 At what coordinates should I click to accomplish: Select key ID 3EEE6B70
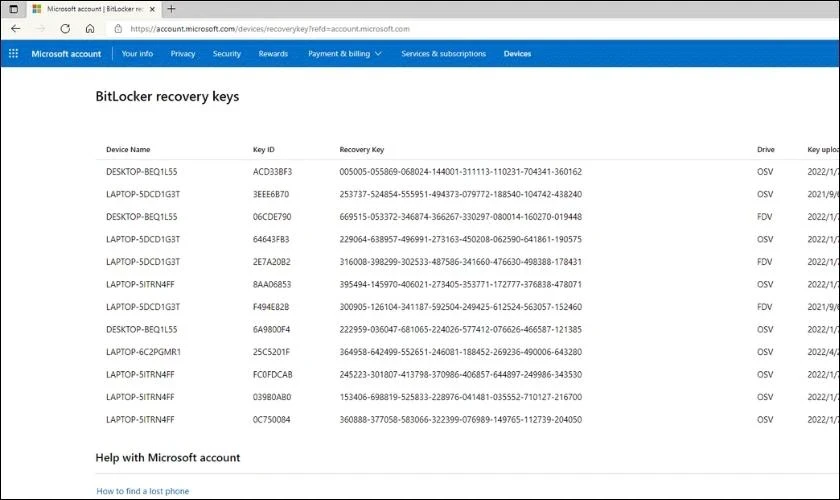tap(271, 194)
